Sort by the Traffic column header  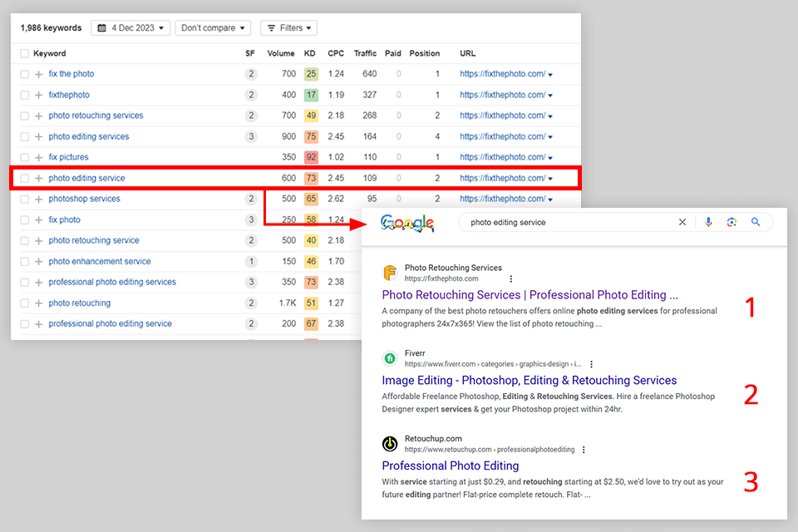click(365, 53)
